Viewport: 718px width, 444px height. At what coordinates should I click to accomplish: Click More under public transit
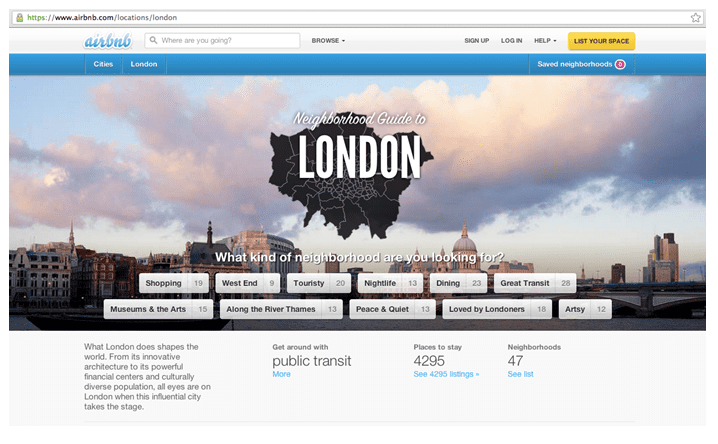click(281, 374)
